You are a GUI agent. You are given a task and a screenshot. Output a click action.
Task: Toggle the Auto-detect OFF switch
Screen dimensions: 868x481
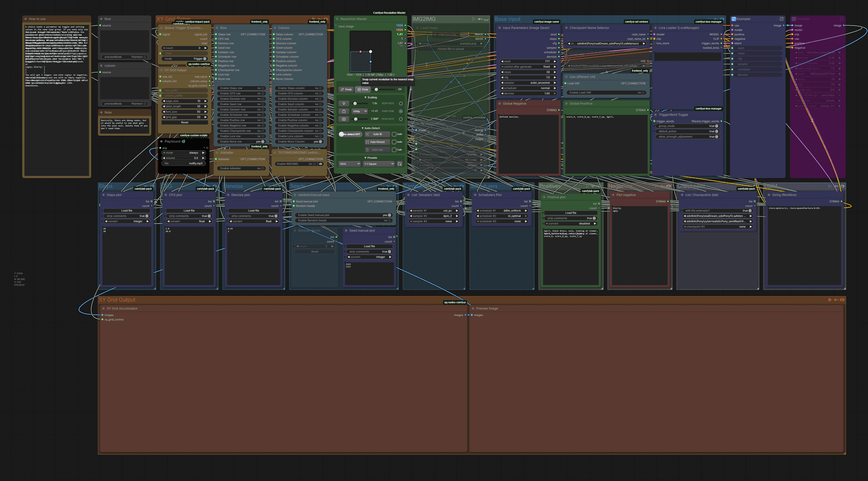350,134
